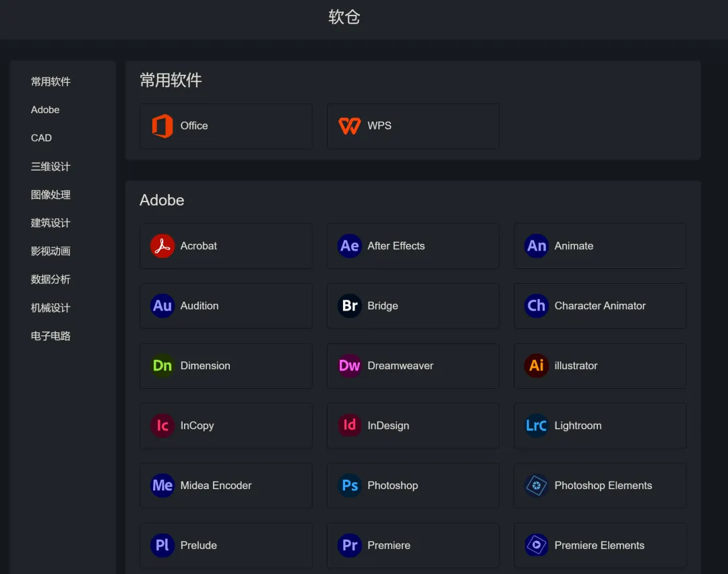Click the Id InDesign icon
This screenshot has width=728, height=574.
(x=350, y=426)
